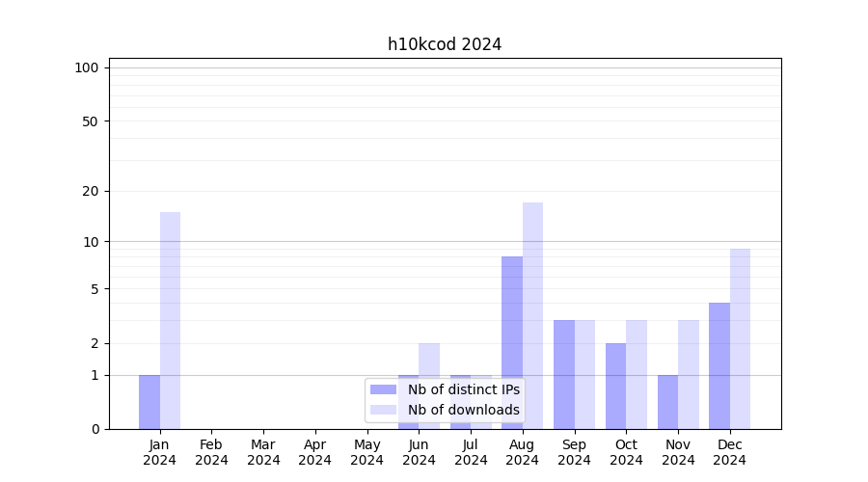Pick the November downloads bar
The image size is (868, 482).
688,374
